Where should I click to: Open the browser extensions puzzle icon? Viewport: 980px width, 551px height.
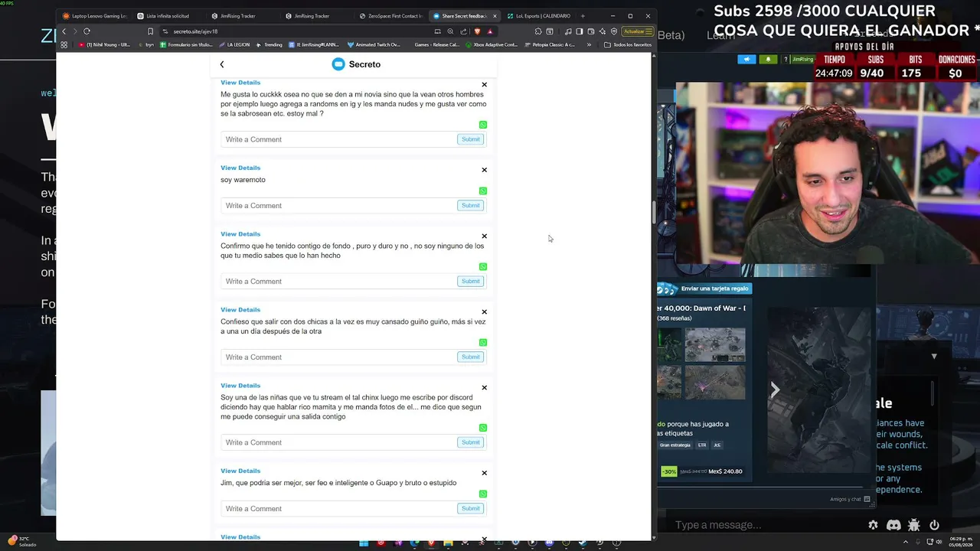click(538, 31)
